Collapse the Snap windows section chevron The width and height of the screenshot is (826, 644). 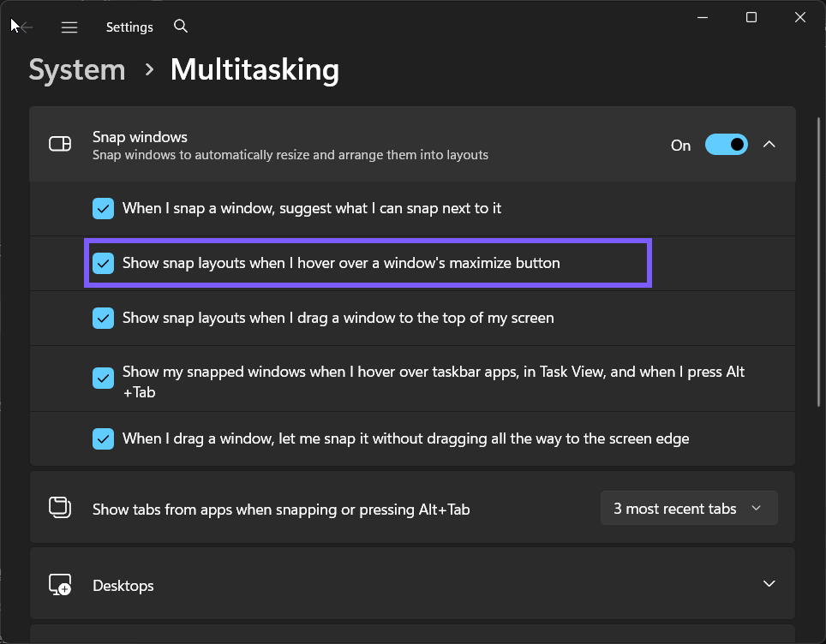click(x=769, y=144)
